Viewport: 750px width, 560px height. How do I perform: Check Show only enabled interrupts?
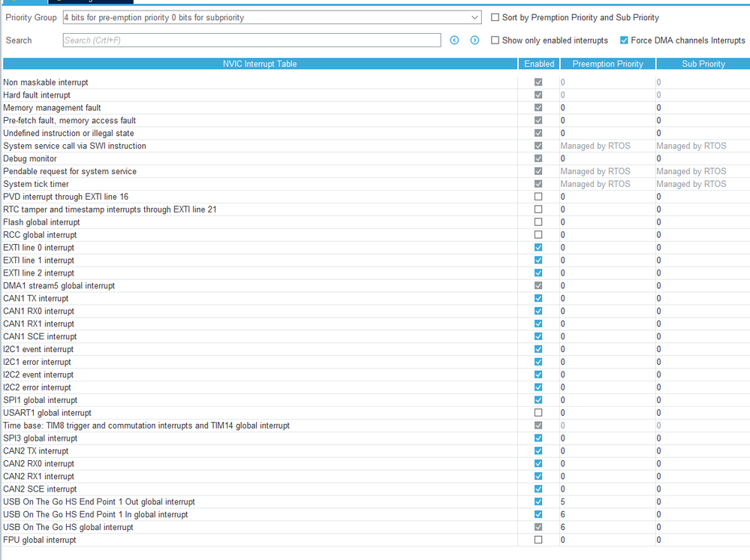tap(495, 41)
